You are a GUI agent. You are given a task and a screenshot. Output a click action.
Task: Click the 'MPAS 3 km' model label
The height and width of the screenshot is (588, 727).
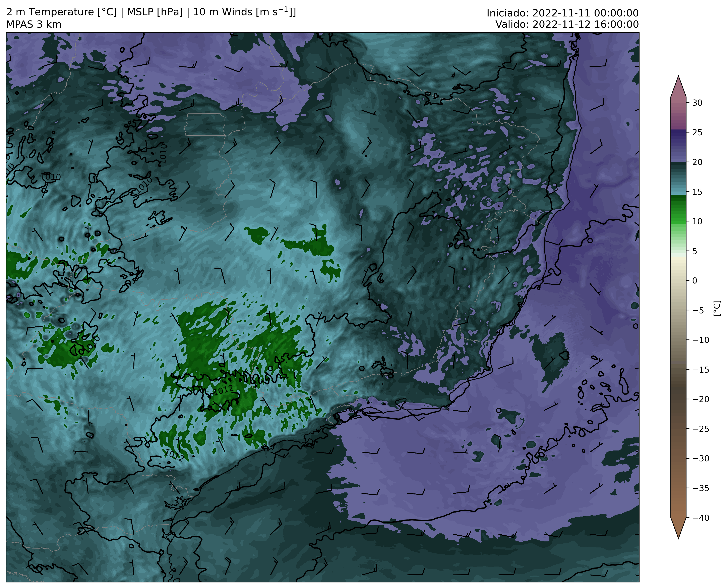(x=34, y=24)
